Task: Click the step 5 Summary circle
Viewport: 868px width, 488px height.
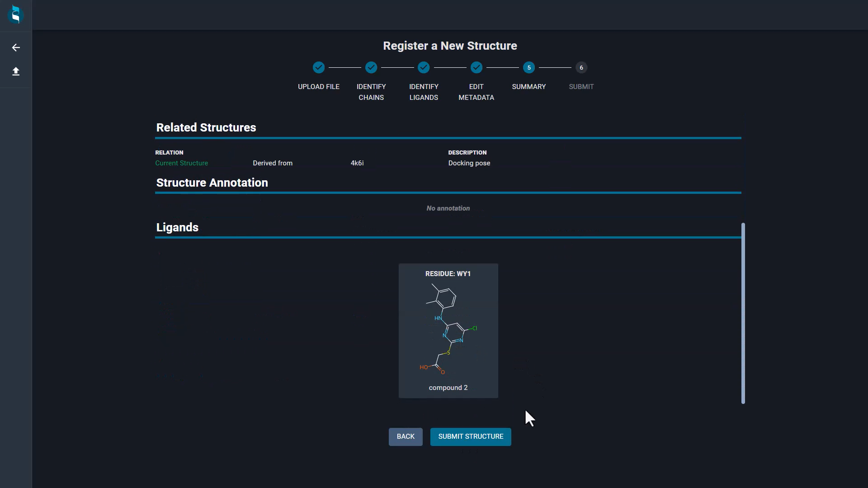Action: pyautogui.click(x=528, y=68)
